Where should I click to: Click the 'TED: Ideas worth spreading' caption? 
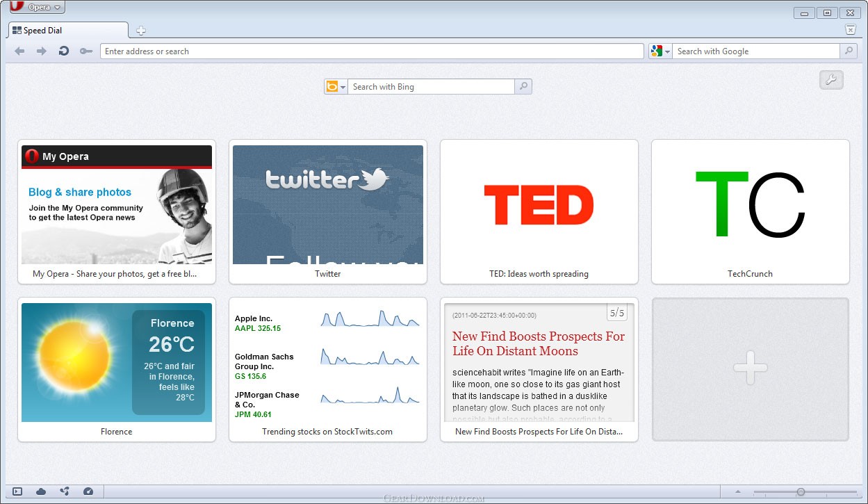click(x=539, y=274)
